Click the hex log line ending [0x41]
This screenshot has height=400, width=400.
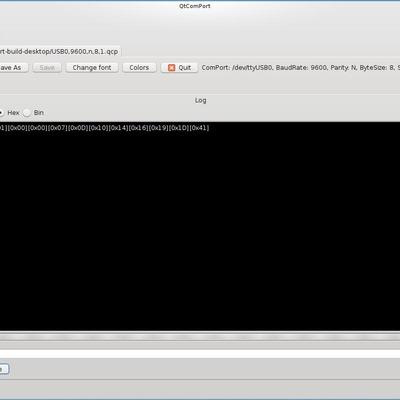pyautogui.click(x=104, y=128)
